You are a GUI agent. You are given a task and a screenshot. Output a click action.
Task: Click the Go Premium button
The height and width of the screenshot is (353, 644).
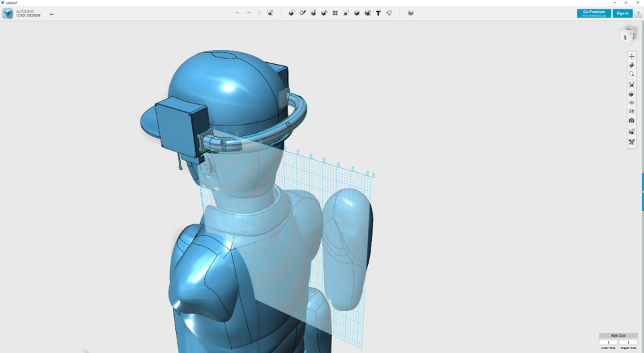[x=593, y=13]
